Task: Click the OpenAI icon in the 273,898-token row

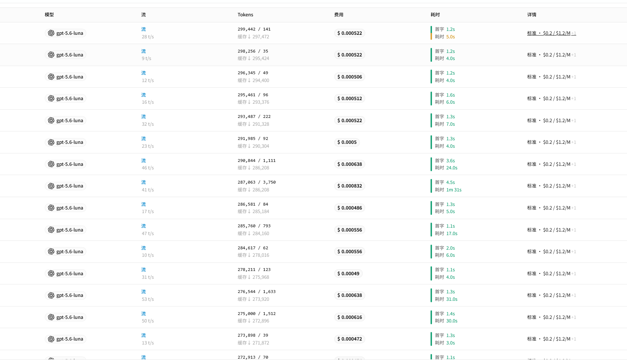Action: coord(51,339)
